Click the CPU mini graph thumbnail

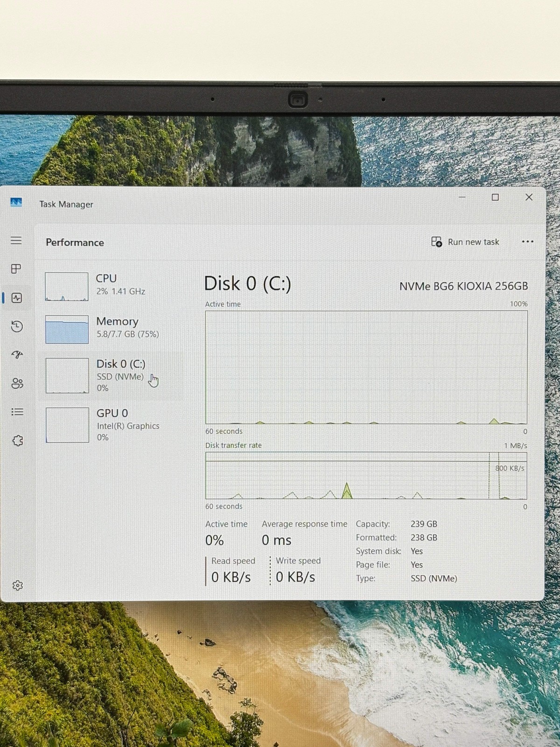coord(67,287)
